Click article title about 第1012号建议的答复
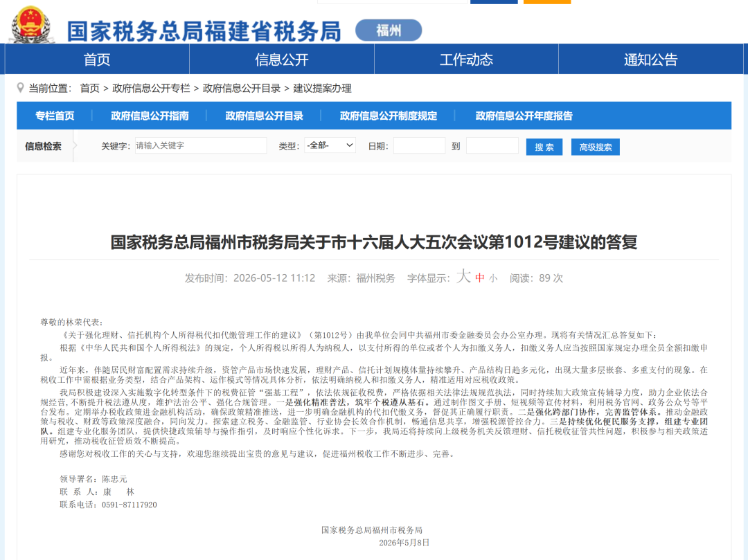The image size is (748, 560). [x=374, y=242]
